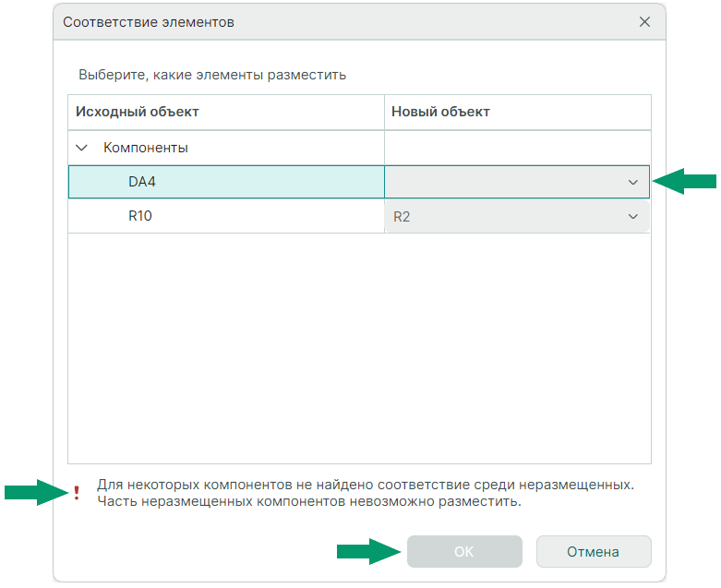Click the empty new-object field for DA4
This screenshot has width=721, height=588.
[x=503, y=182]
